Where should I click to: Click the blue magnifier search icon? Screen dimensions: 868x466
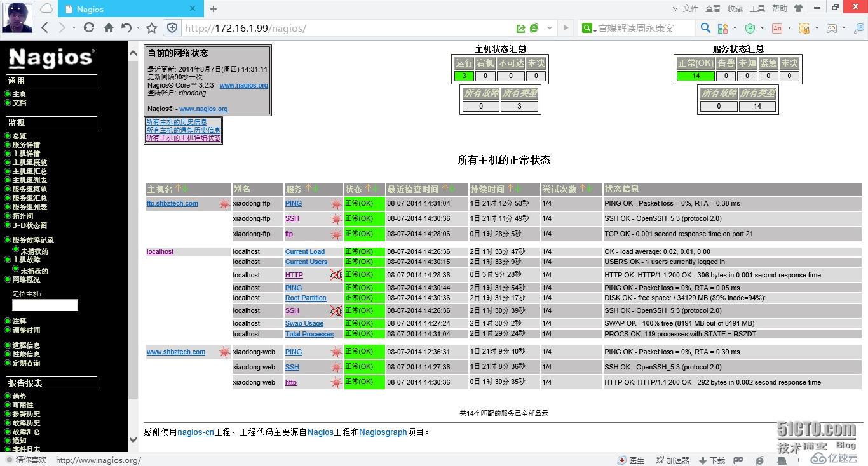[705, 28]
